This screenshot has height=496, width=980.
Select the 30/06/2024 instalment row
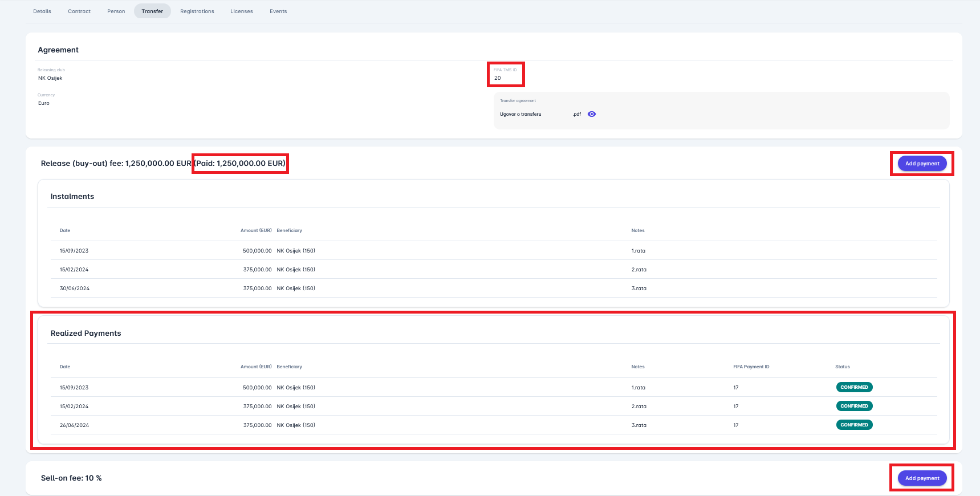coord(74,288)
